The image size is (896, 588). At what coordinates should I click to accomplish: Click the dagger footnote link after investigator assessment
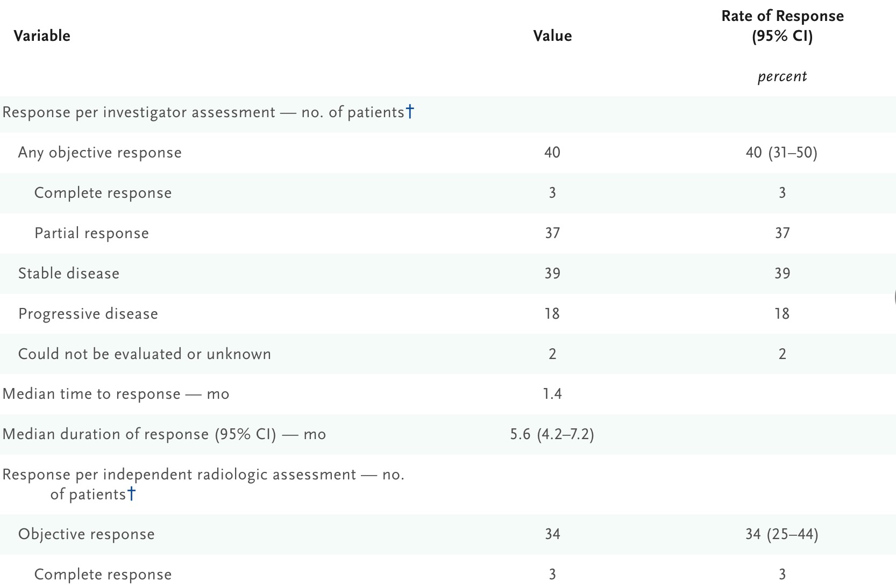(410, 111)
